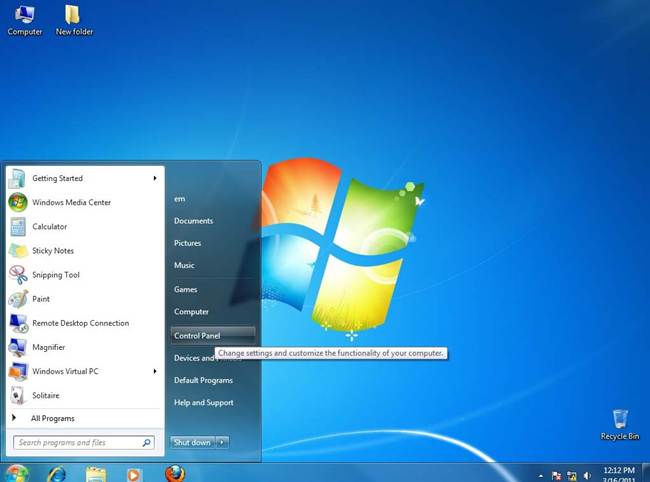The height and width of the screenshot is (482, 650).
Task: Open Firefox from the taskbar
Action: coord(175,473)
